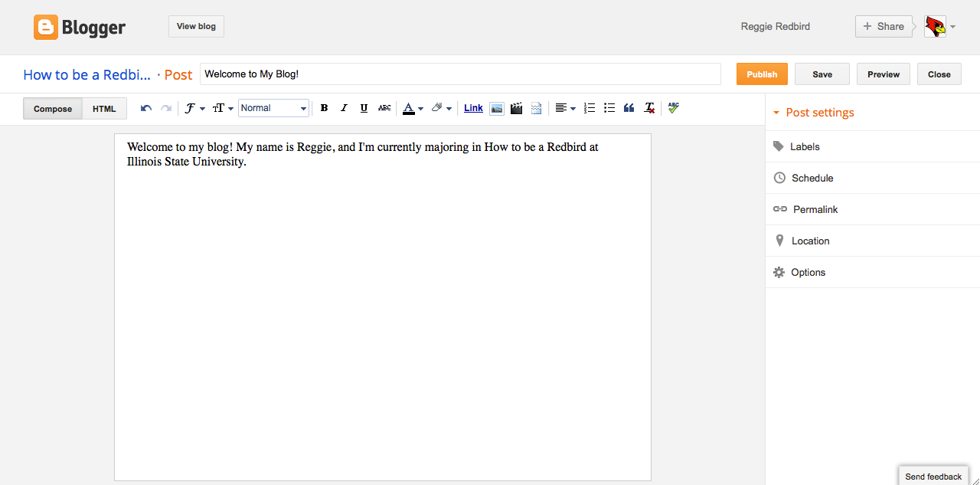Open the text color dropdown

(x=412, y=108)
